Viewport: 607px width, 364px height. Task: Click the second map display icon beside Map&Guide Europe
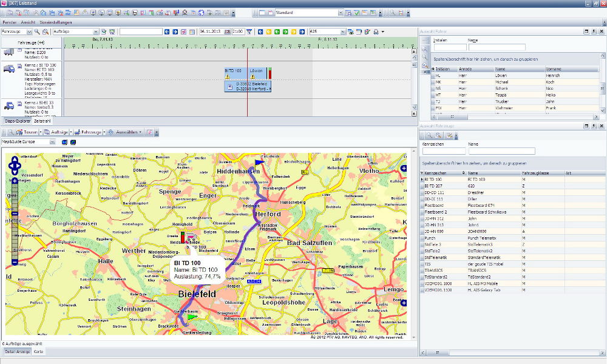point(73,143)
